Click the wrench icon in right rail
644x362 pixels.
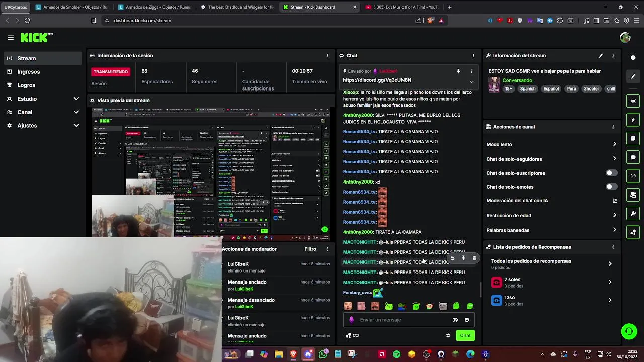point(633,214)
